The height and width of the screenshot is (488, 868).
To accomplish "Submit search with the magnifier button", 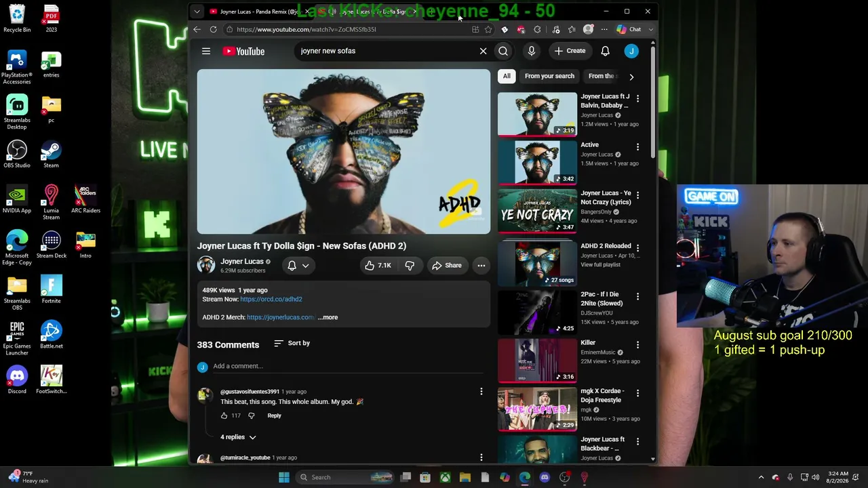I will (x=503, y=51).
